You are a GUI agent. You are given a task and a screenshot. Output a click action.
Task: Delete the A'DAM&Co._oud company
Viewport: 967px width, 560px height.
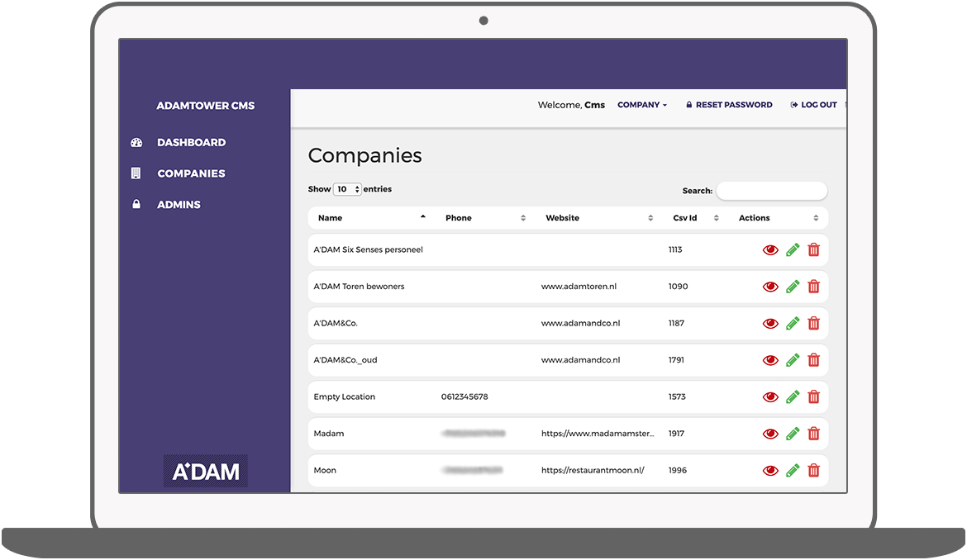(x=814, y=360)
